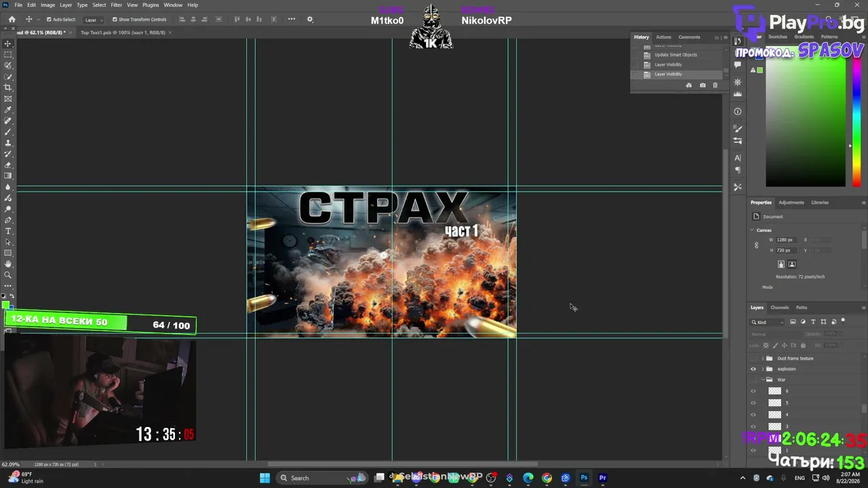Switch to the Top Text1.psb document tab

pos(123,33)
